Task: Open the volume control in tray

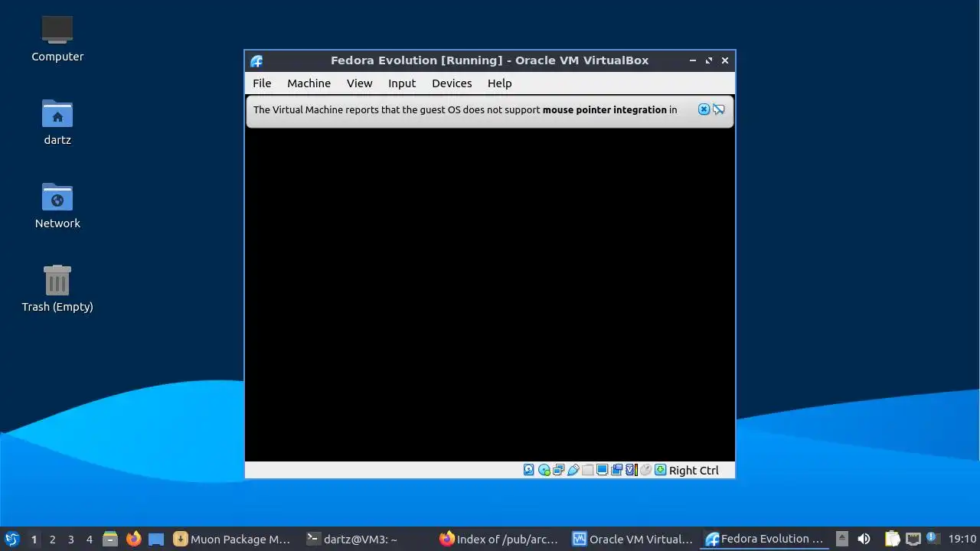Action: (864, 539)
